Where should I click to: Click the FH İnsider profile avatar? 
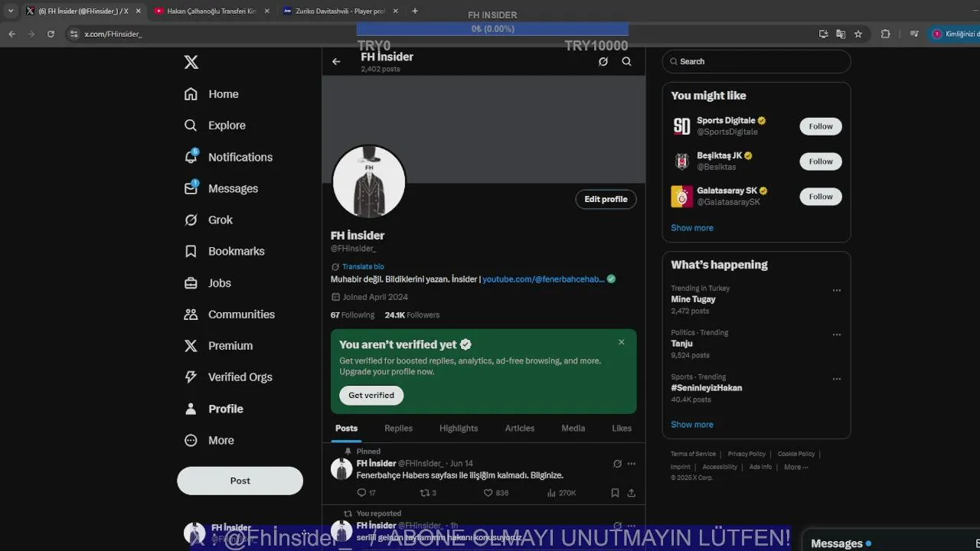(x=369, y=182)
